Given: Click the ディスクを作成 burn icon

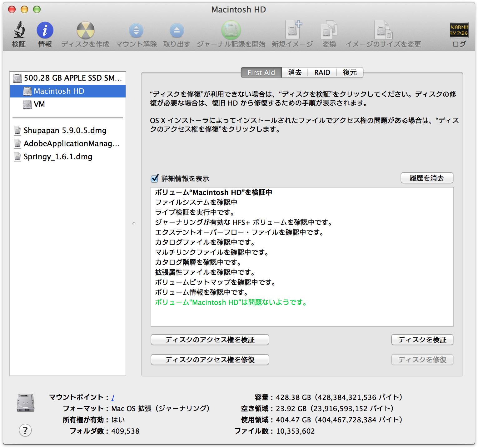Looking at the screenshot, I should 85,30.
